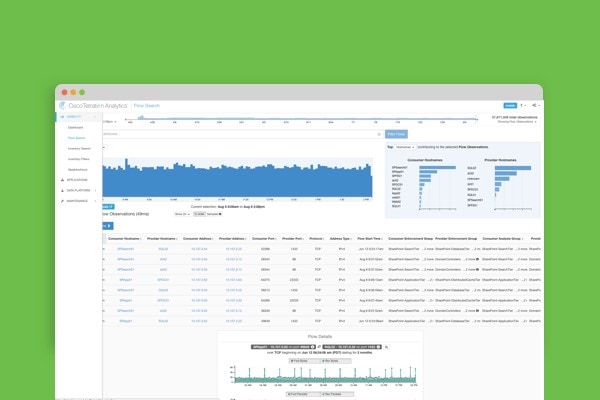Click the help icon in filter field

pos(379,134)
